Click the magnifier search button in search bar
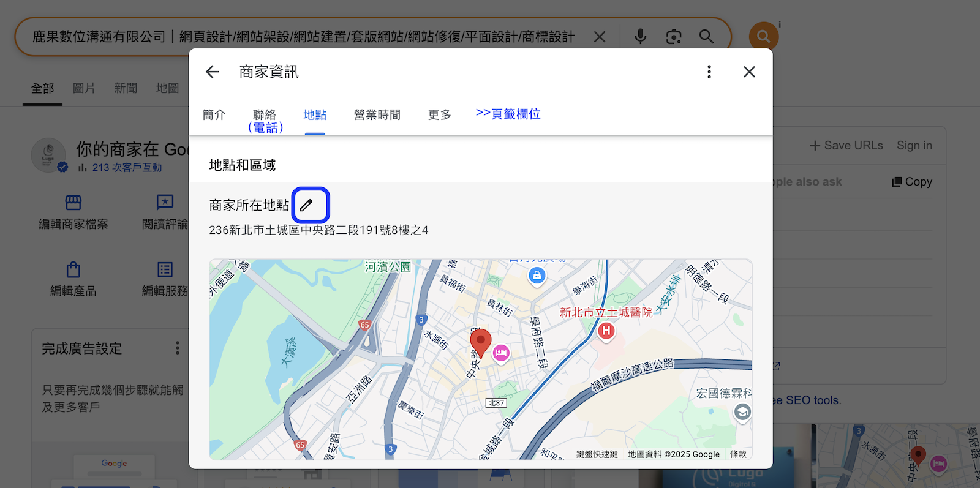Viewport: 980px width, 488px height. (x=706, y=37)
